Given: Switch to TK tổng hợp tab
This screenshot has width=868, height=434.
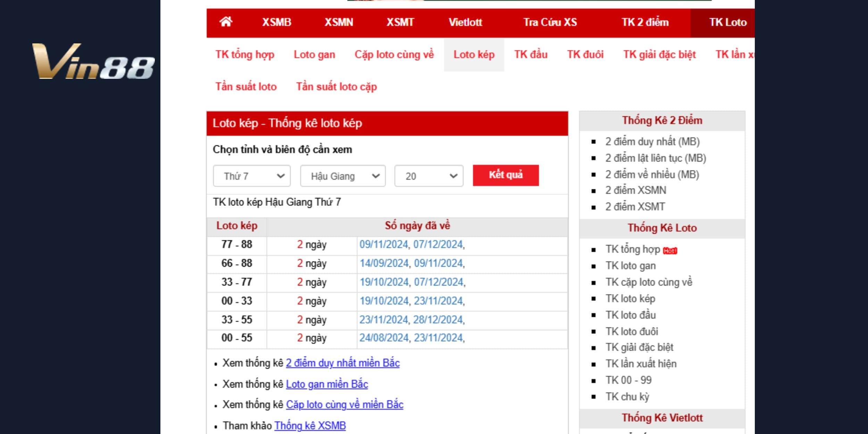Looking at the screenshot, I should (245, 55).
